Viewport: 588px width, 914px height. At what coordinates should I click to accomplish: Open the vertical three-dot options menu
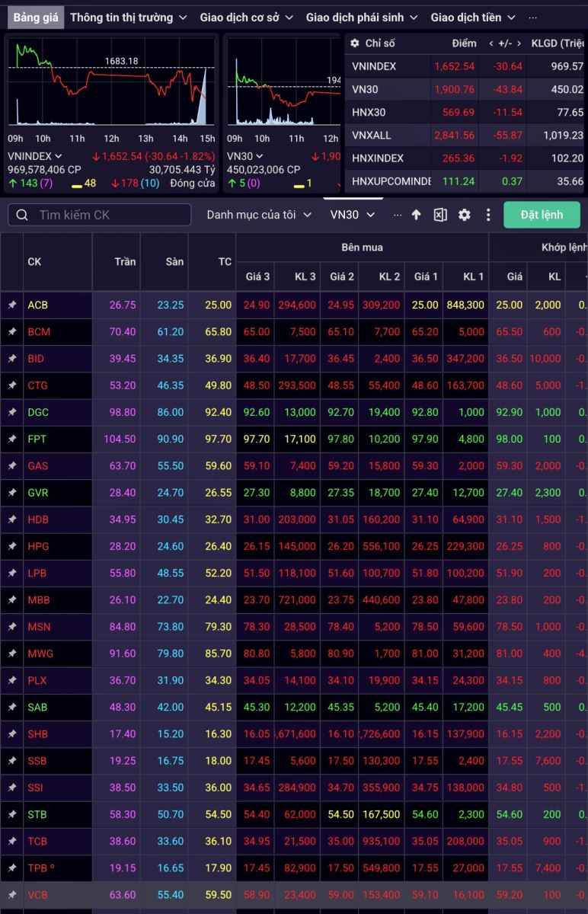click(488, 215)
